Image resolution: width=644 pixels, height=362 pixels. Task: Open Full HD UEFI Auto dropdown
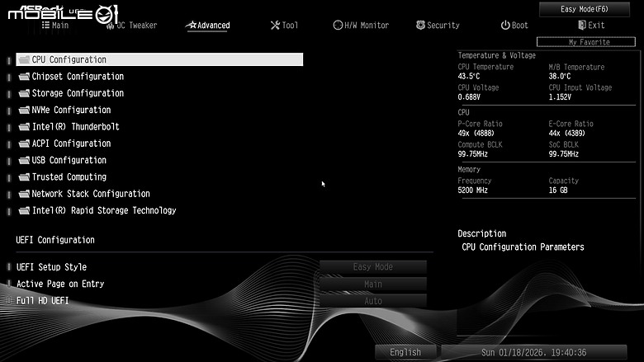pos(373,301)
